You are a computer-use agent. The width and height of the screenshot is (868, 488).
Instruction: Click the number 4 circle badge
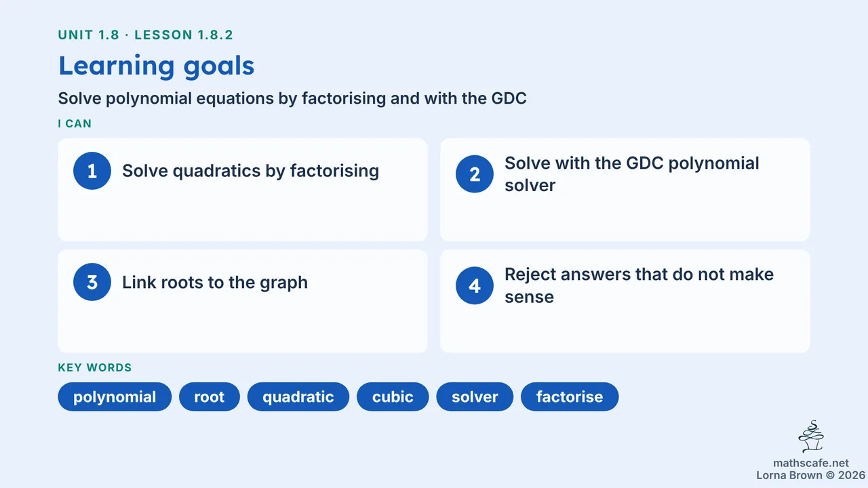(475, 285)
